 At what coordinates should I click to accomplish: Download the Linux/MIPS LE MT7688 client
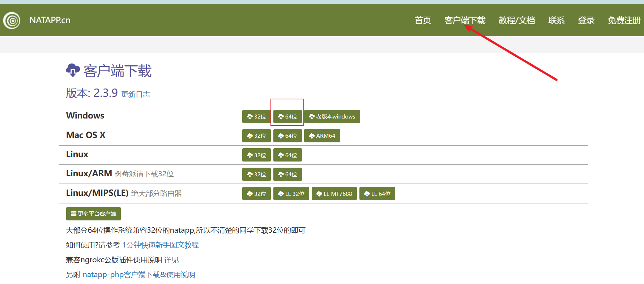click(x=334, y=194)
